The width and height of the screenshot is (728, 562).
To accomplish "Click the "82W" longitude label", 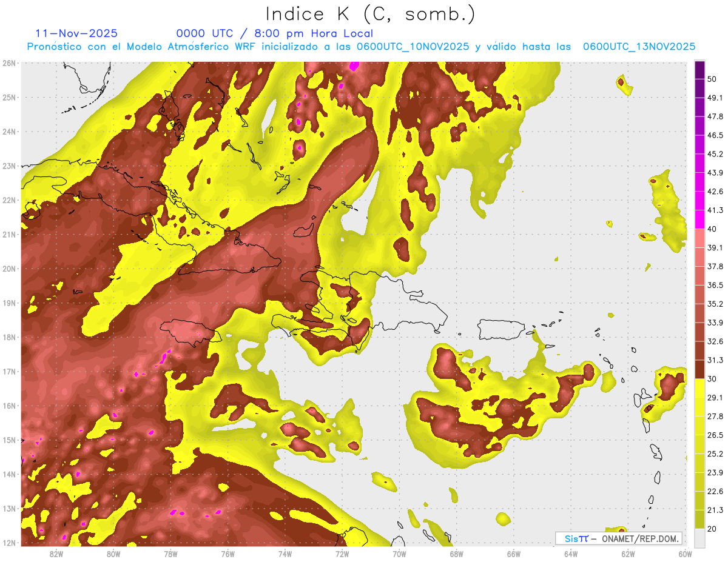I will point(56,554).
